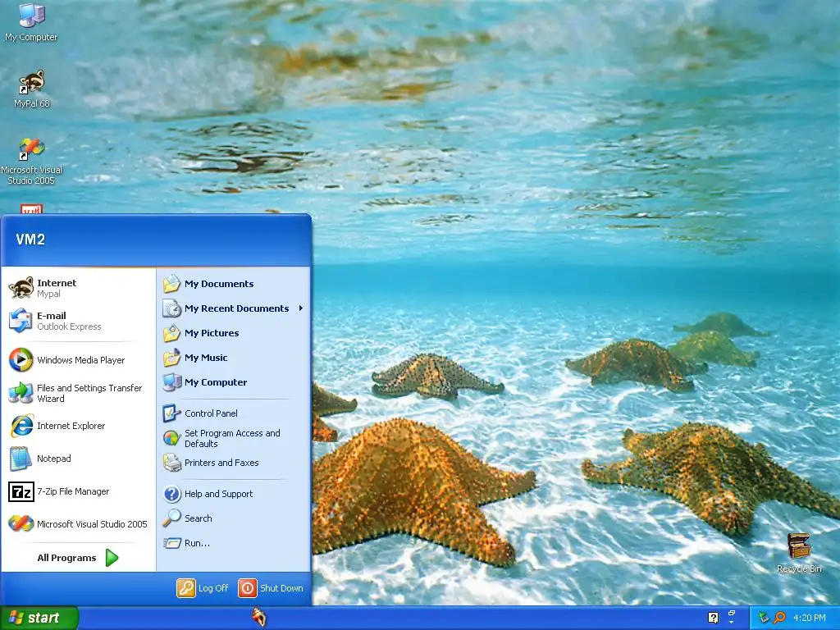The width and height of the screenshot is (840, 630).
Task: Click the orange magnifier tray icon
Action: pos(779,618)
